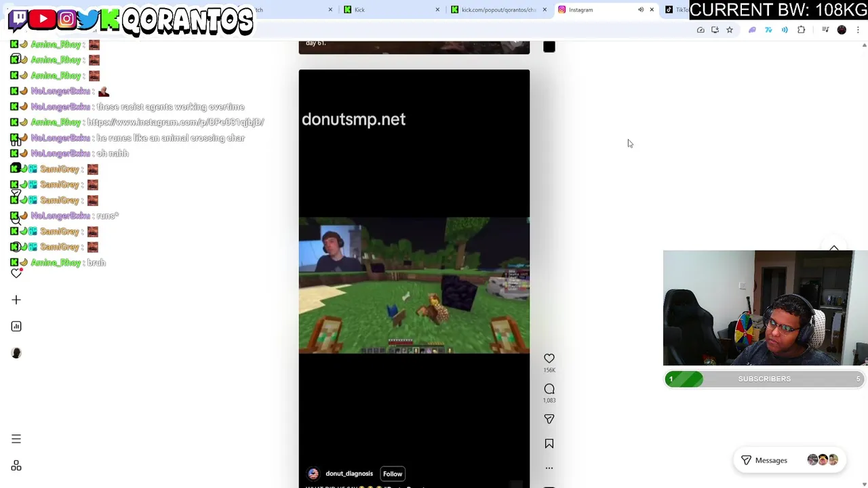
Task: Open the Chrome media control icon
Action: pos(825,30)
